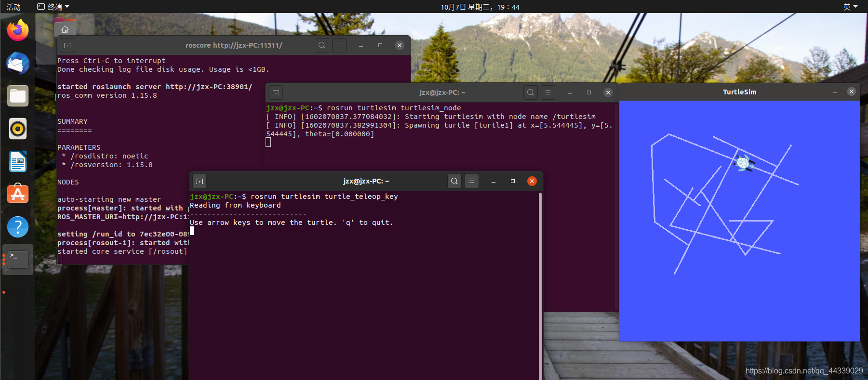Click the turtle in TurtleSim canvas
868x380 pixels.
pyautogui.click(x=744, y=163)
